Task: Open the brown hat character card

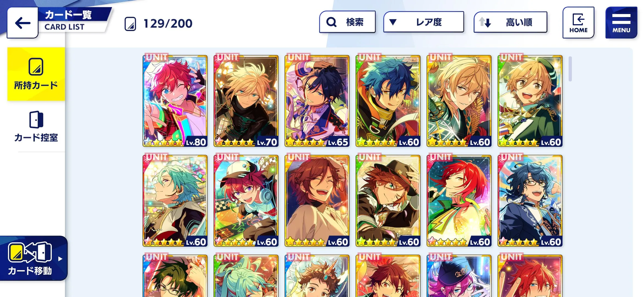Action: [388, 201]
